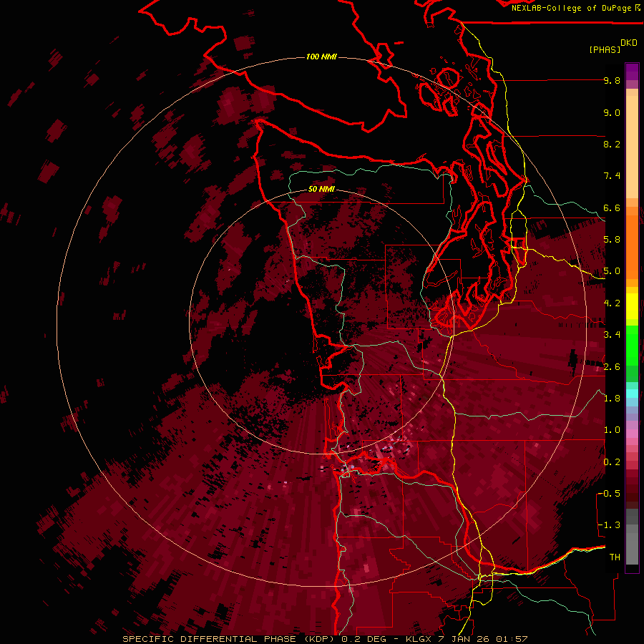Click the 1.0 scale value
Screen dimensions: 644x644
point(612,429)
